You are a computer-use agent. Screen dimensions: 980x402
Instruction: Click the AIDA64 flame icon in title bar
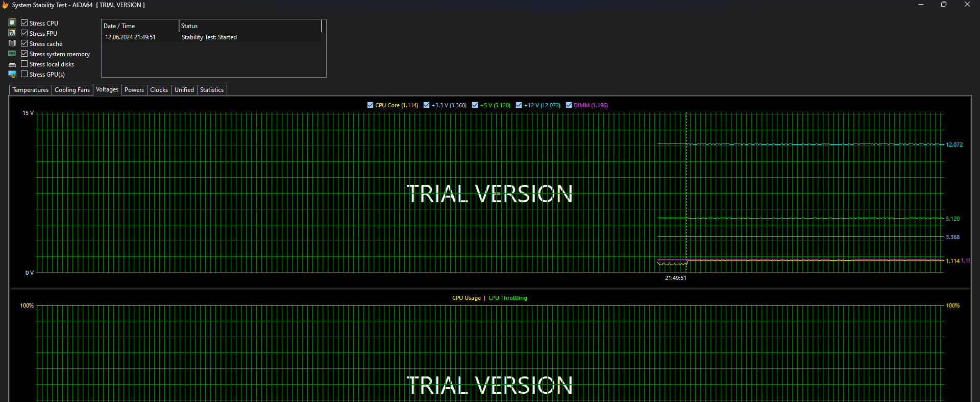click(x=6, y=5)
